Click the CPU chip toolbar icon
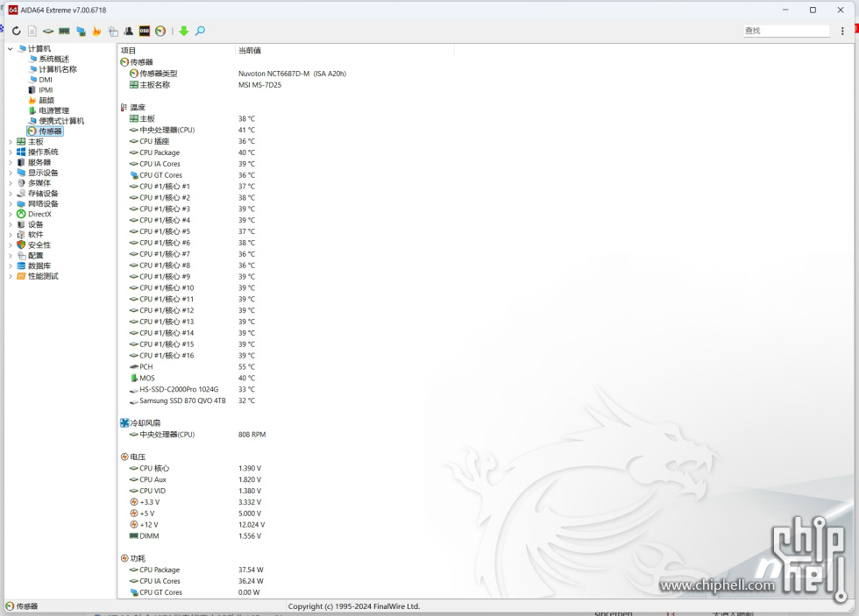This screenshot has height=616, width=859. pos(48,32)
